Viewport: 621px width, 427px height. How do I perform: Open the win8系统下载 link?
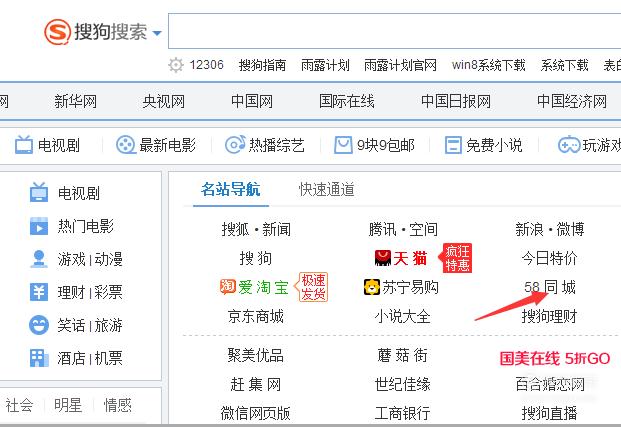[488, 65]
